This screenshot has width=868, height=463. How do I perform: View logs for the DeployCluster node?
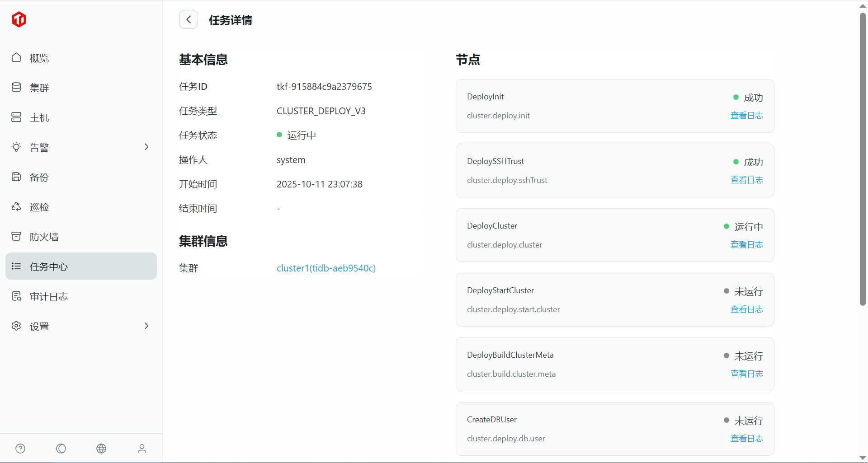746,245
